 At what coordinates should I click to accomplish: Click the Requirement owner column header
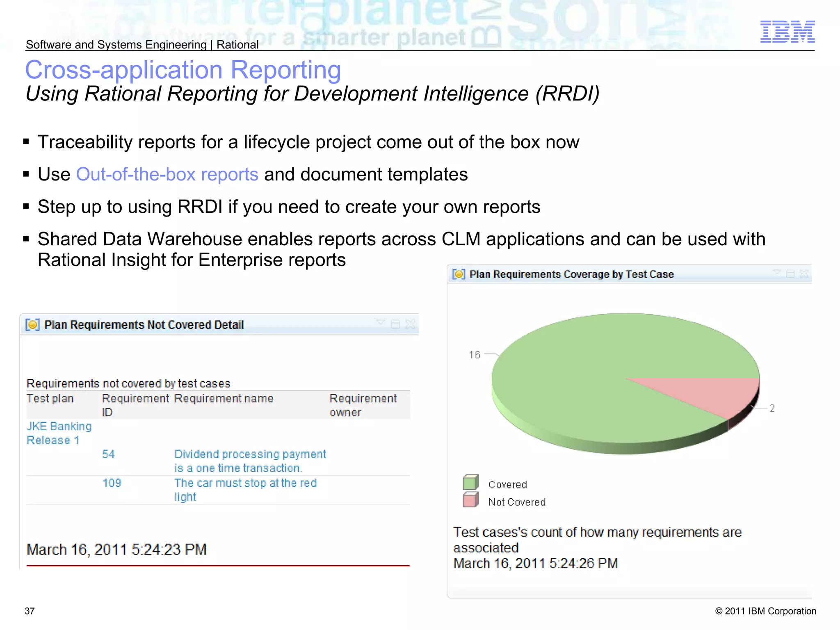(363, 405)
